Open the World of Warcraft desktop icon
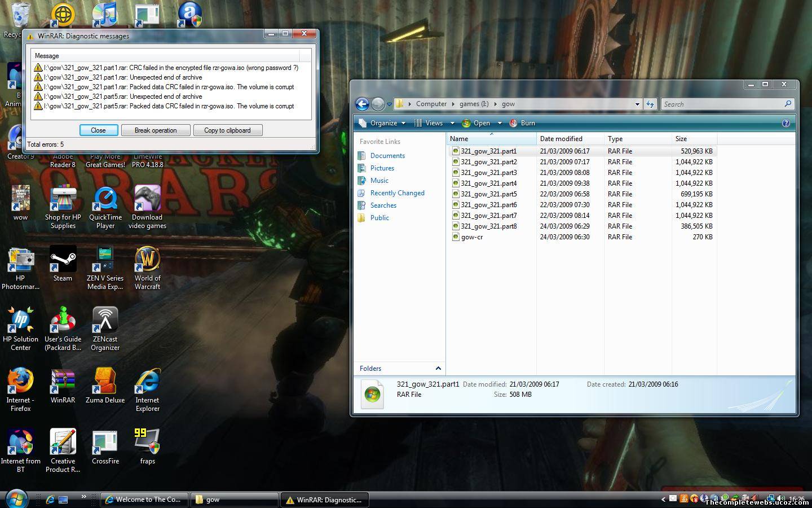Screen dimensions: 812x508 point(147,268)
